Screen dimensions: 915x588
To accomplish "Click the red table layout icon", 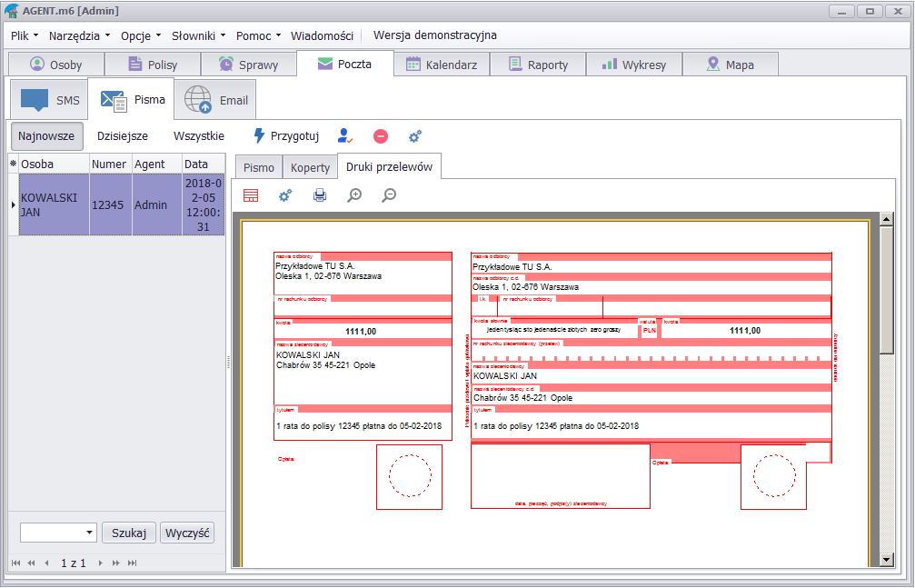I will (x=251, y=195).
